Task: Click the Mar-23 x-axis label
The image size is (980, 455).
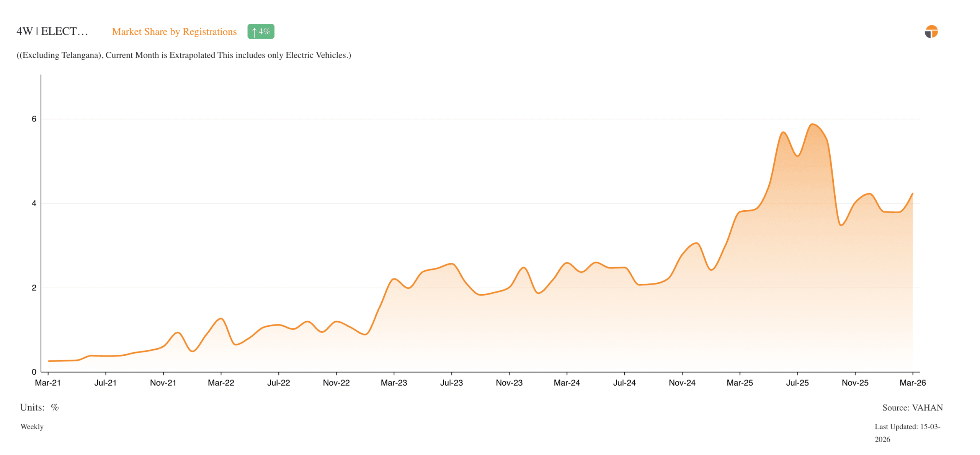Action: [x=394, y=383]
